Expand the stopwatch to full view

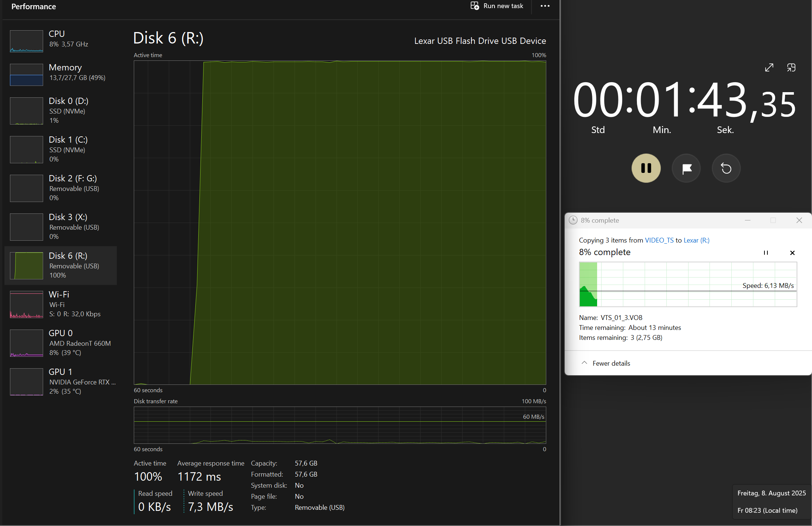coord(769,67)
